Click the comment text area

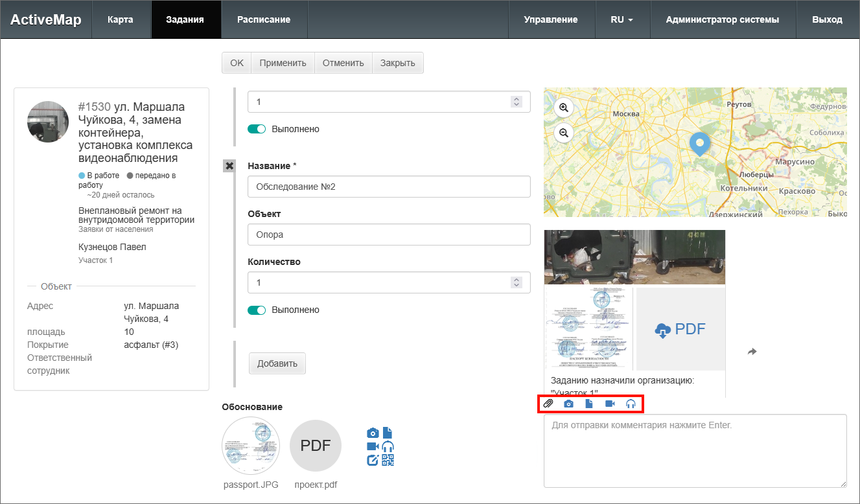695,450
